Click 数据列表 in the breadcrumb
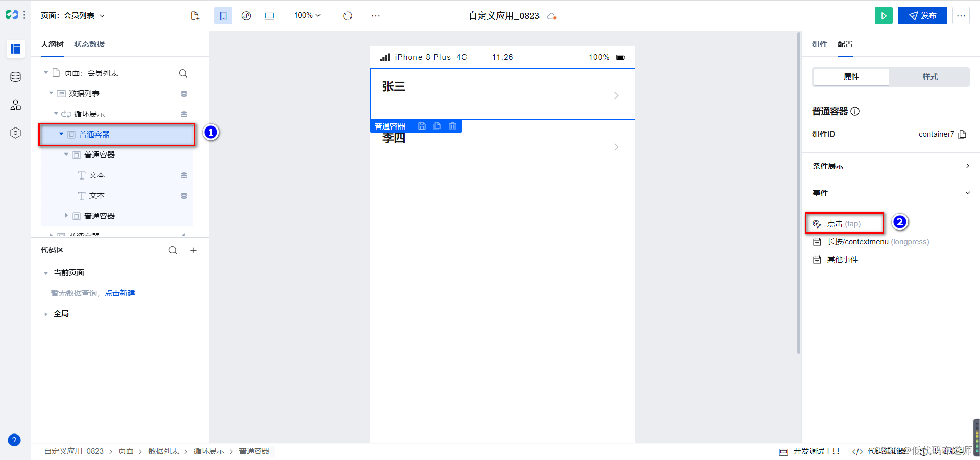The width and height of the screenshot is (980, 460). pyautogui.click(x=163, y=451)
